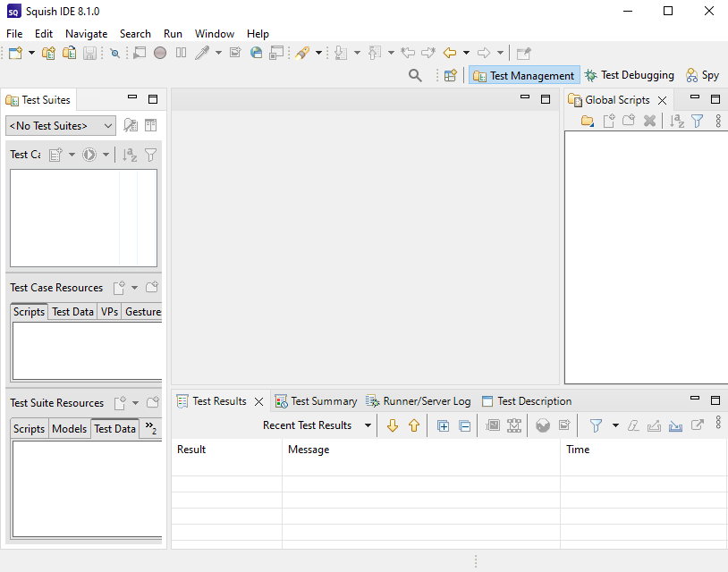Open the Navigate menu

pos(86,33)
